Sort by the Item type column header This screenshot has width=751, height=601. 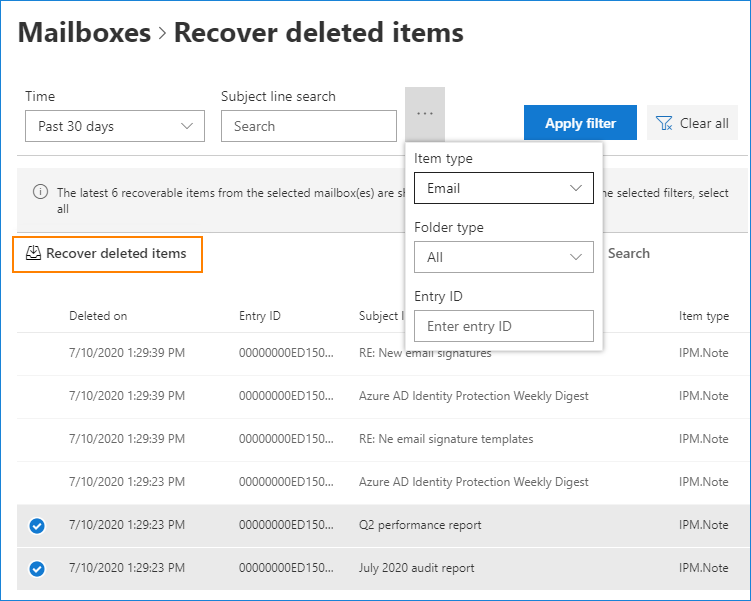click(x=704, y=316)
